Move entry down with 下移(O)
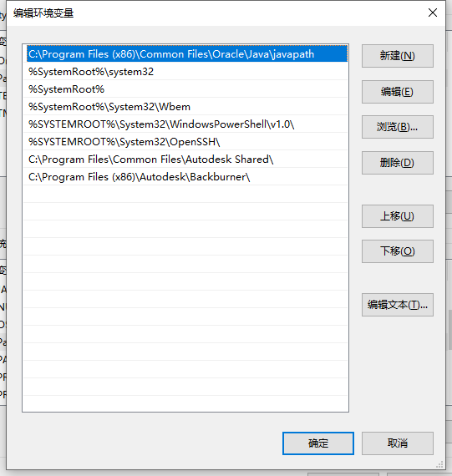Screen dimensions: 452x476 click(398, 251)
